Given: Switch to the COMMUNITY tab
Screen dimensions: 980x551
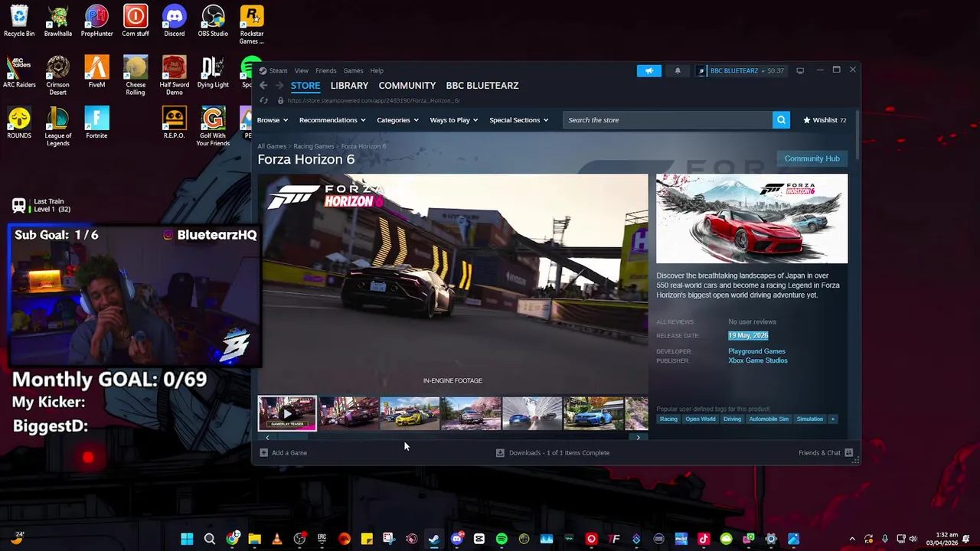Looking at the screenshot, I should tap(407, 86).
